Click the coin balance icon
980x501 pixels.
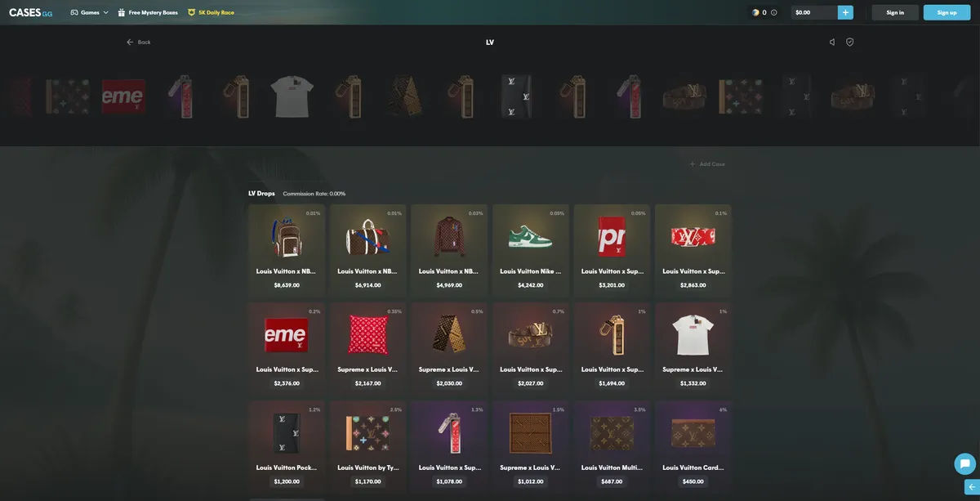click(755, 12)
